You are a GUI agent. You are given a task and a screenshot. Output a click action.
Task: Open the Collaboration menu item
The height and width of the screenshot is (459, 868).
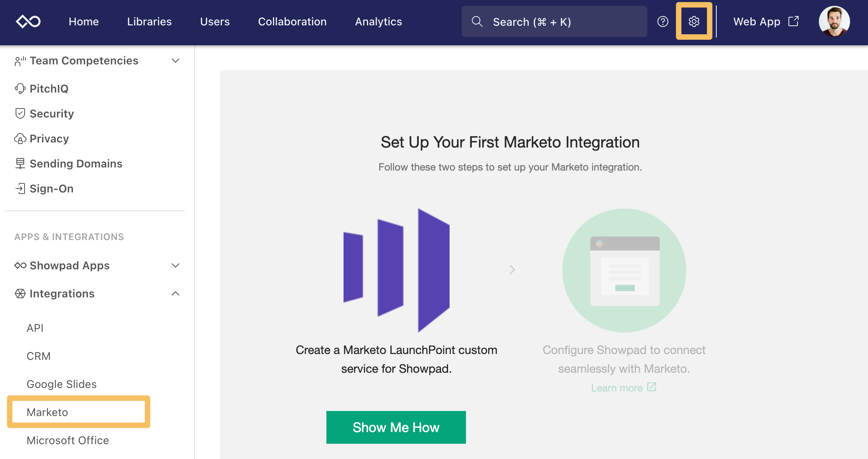click(x=292, y=21)
